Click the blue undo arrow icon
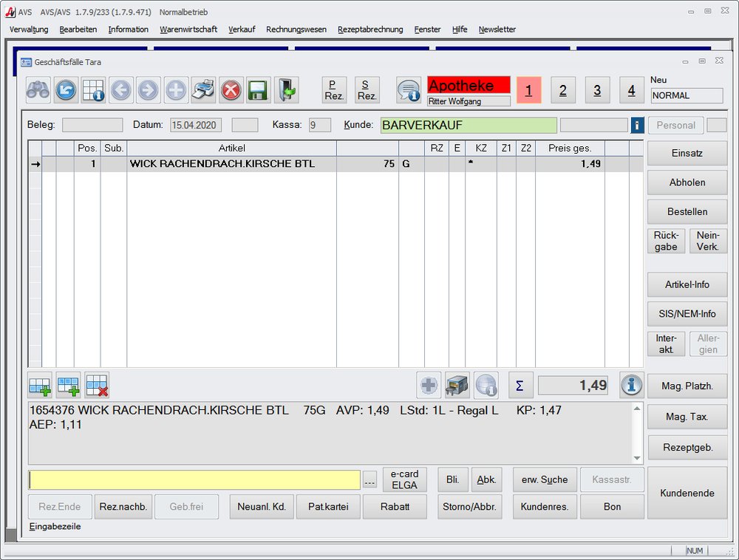Viewport: 739px width, 560px height. [x=66, y=90]
